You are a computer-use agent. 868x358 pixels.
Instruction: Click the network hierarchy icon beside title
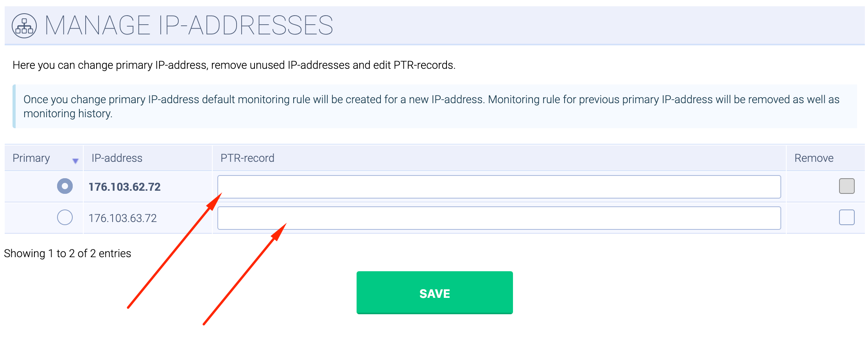(x=24, y=26)
